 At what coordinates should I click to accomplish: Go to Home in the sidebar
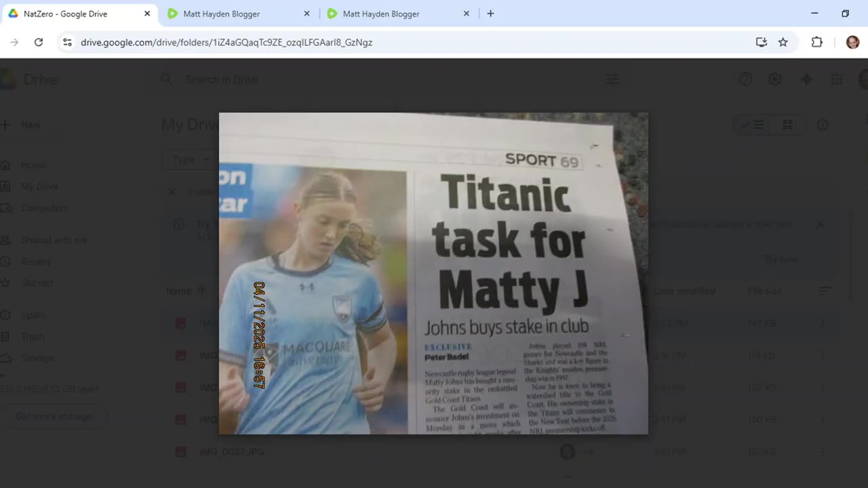(33, 165)
